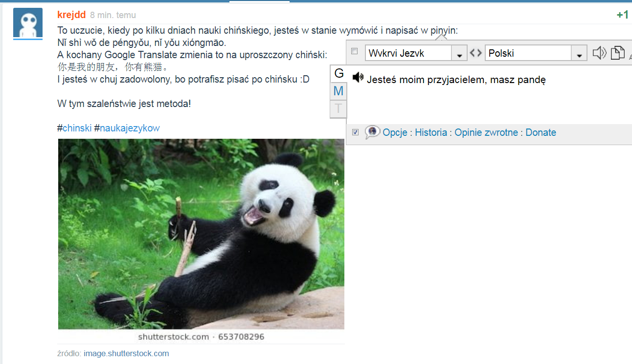
Task: Listen to translated text via black speaker icon
Action: [358, 77]
